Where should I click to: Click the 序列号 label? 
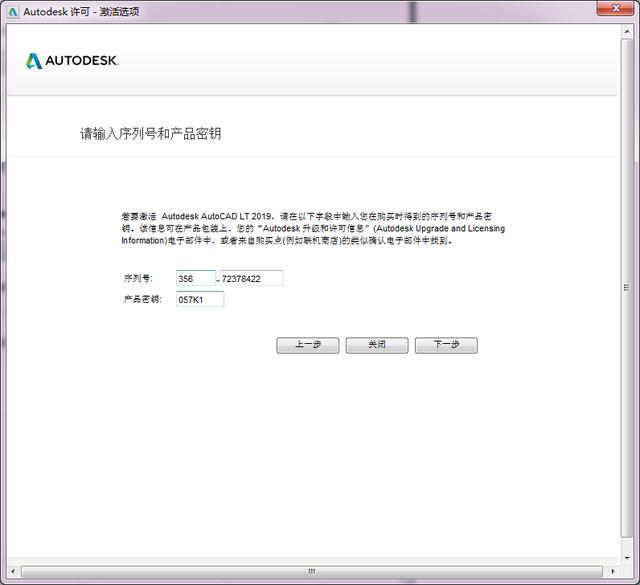[138, 278]
